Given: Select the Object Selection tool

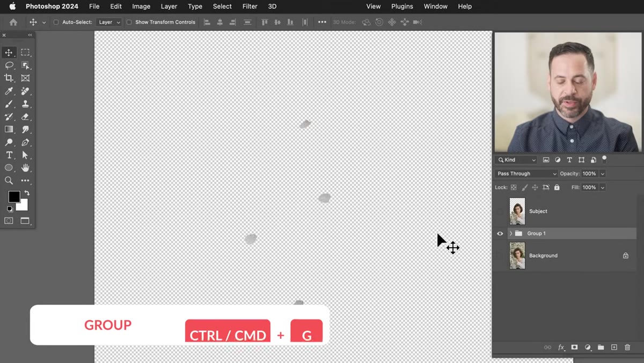Looking at the screenshot, I should click(25, 66).
